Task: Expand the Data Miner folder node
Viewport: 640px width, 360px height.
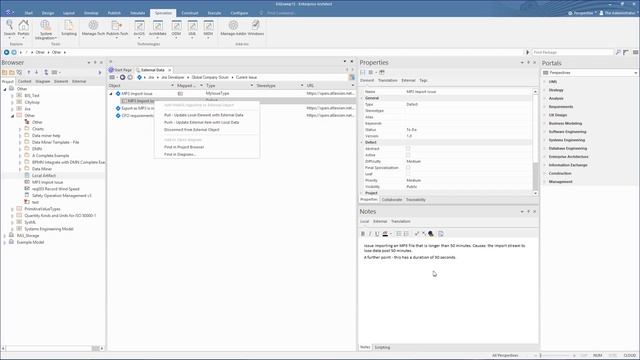Action: coord(20,169)
